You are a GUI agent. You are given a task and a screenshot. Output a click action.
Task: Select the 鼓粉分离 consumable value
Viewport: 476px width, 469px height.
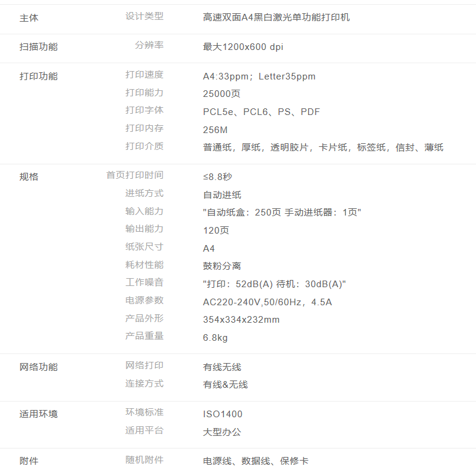point(222,266)
